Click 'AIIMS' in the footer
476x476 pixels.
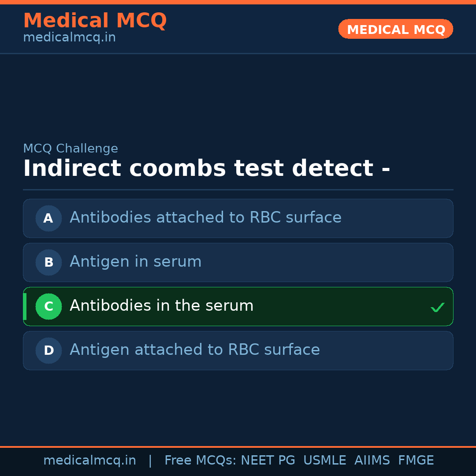tap(372, 461)
